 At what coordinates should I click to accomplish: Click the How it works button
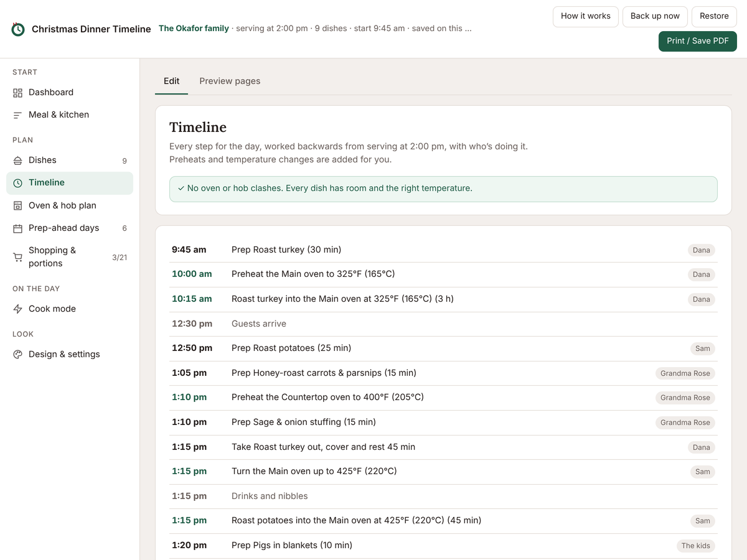[586, 16]
